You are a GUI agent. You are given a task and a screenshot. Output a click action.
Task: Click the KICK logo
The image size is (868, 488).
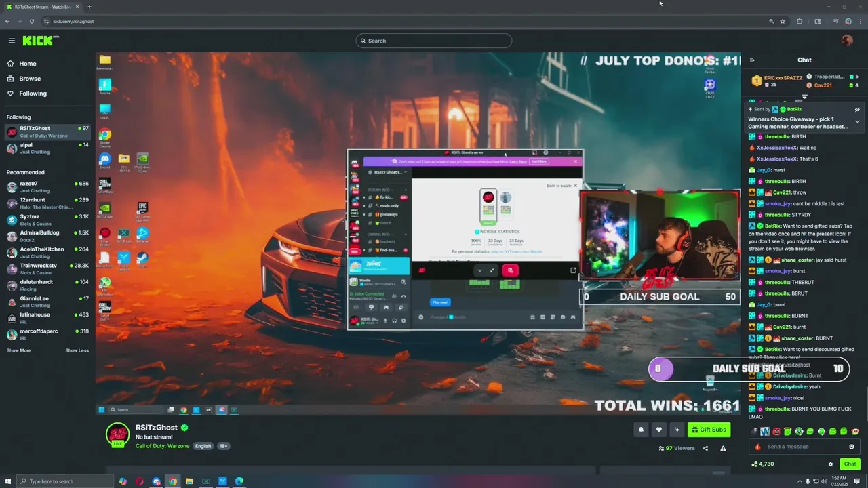click(41, 41)
